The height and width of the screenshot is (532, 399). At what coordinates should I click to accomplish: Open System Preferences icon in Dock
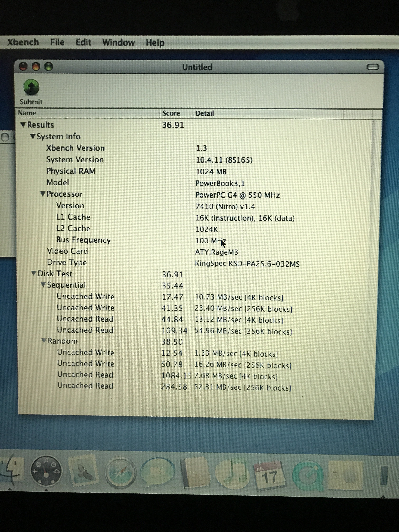tap(345, 475)
